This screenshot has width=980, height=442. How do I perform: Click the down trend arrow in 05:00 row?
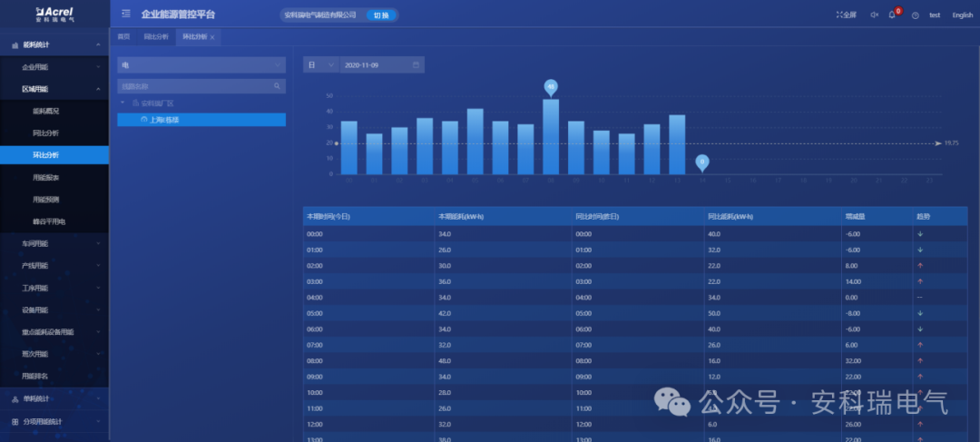pos(919,313)
